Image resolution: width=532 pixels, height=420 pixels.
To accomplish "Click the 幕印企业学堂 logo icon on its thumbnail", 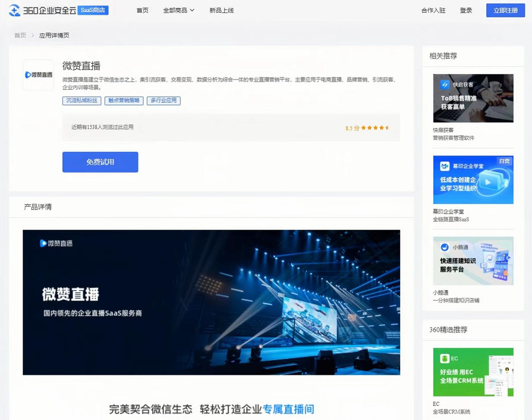I will click(444, 166).
